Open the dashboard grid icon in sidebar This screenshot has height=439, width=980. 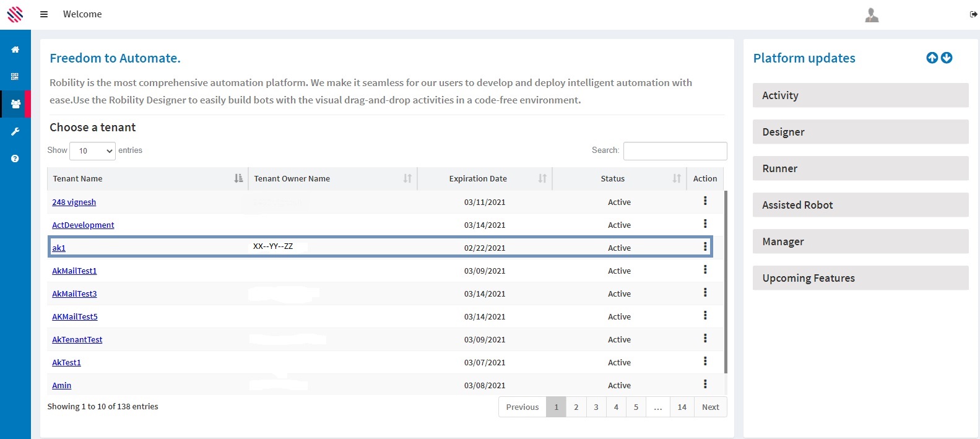[x=15, y=77]
